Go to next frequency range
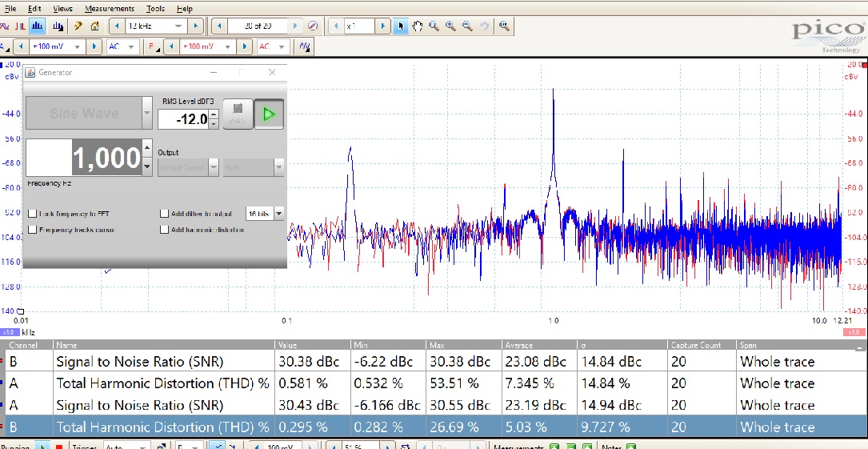Image resolution: width=868 pixels, height=449 pixels. coord(195,26)
